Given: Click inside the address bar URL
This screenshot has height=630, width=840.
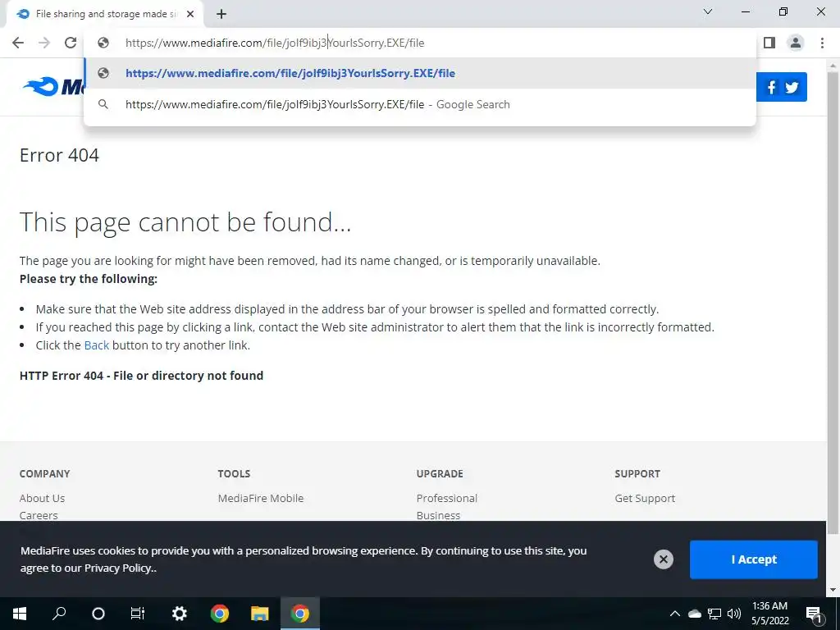Looking at the screenshot, I should tap(275, 43).
